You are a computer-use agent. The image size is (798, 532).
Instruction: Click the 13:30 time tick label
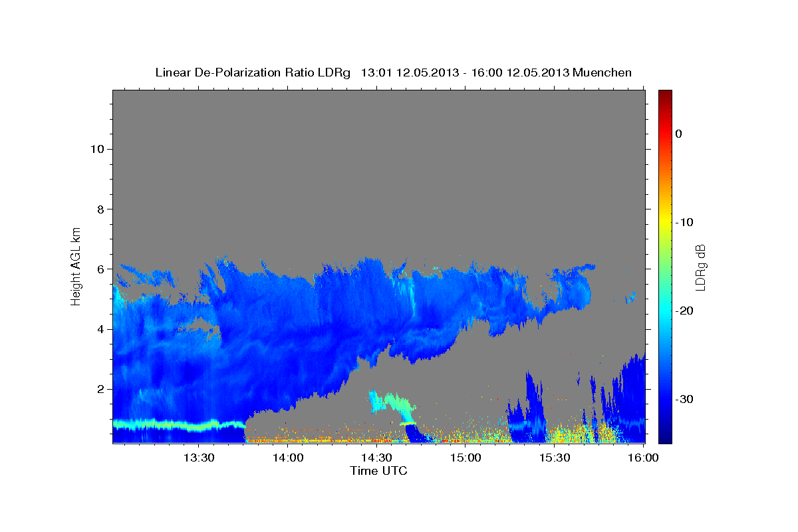199,458
